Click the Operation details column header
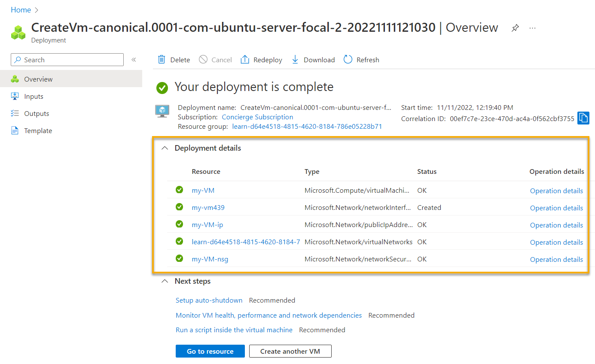 (x=556, y=171)
